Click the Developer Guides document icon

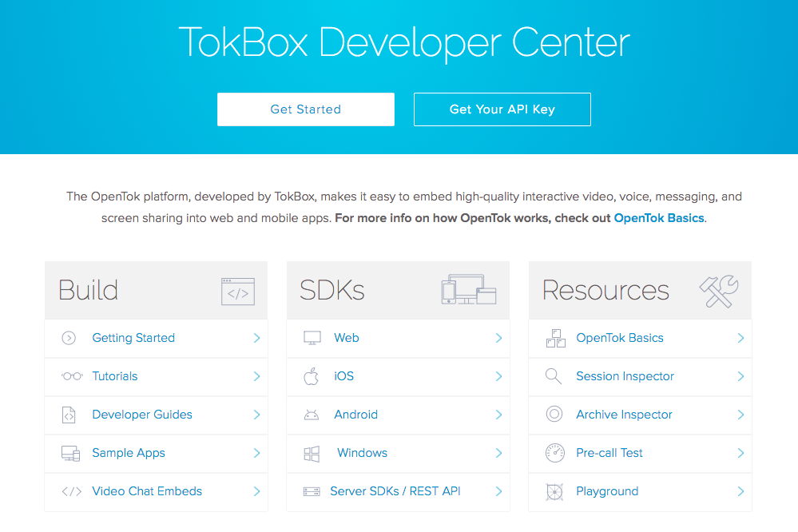(x=69, y=415)
